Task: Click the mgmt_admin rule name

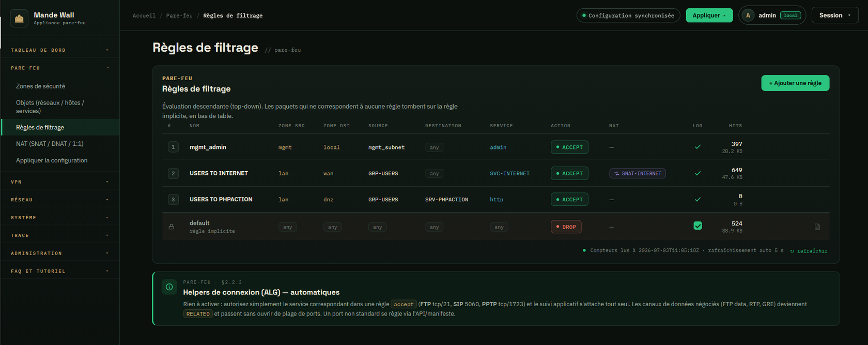Action: (x=208, y=147)
